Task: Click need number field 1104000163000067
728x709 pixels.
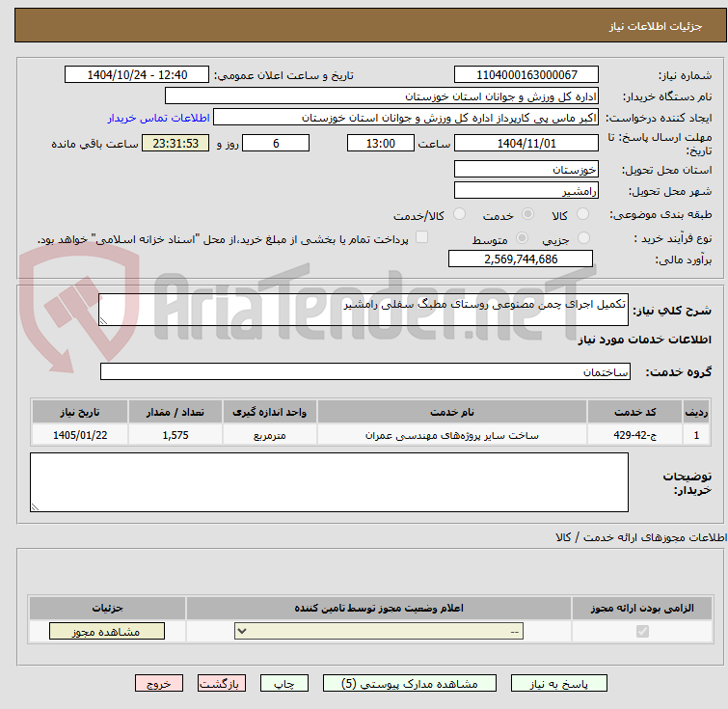Action: 526,74
